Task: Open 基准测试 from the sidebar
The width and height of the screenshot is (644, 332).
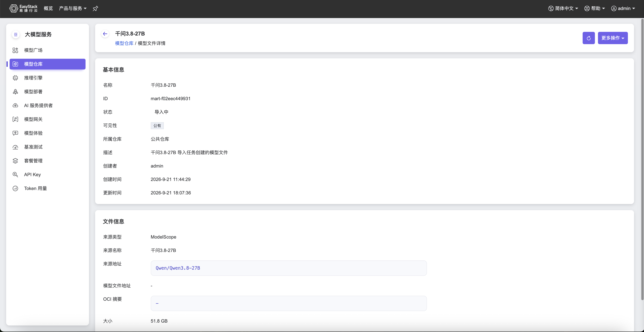Action: point(48,147)
